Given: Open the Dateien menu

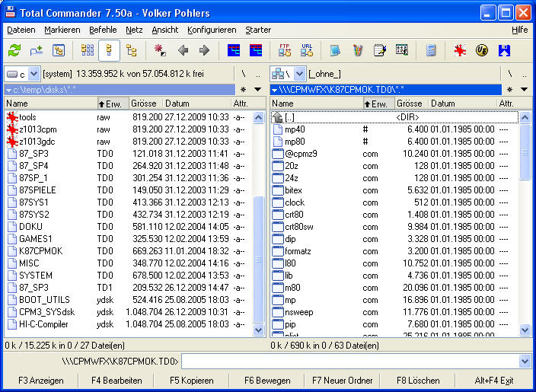Looking at the screenshot, I should coord(21,30).
